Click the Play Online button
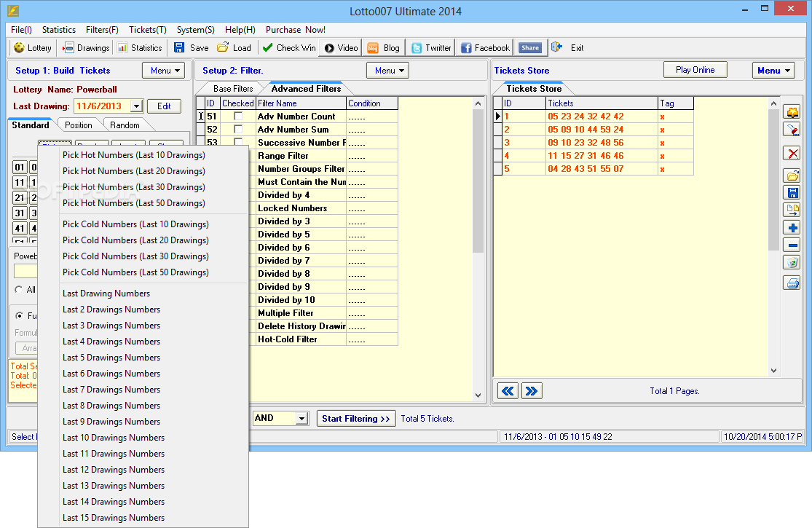The width and height of the screenshot is (812, 528). coord(695,70)
